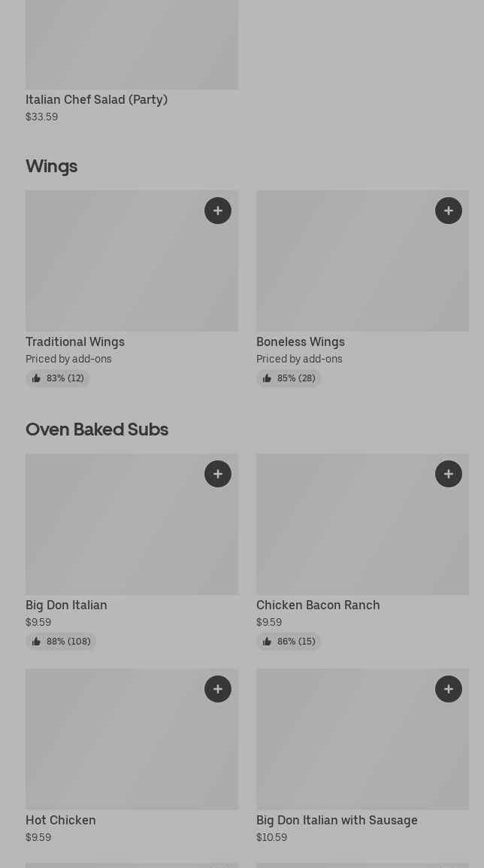Image resolution: width=484 pixels, height=868 pixels.
Task: Open Big Don Italian with Sausage title
Action: (337, 821)
